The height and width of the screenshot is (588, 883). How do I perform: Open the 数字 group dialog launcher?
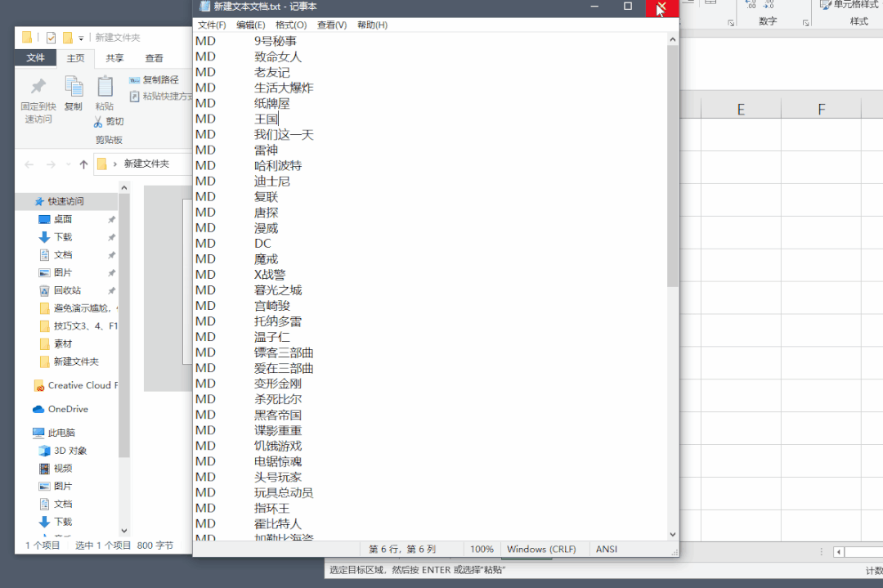pos(730,24)
